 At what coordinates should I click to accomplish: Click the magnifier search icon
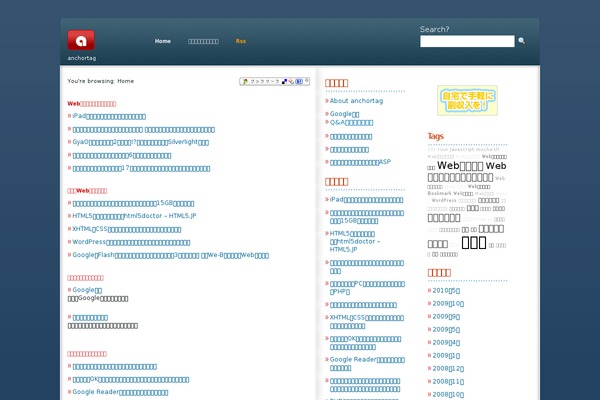pos(522,41)
